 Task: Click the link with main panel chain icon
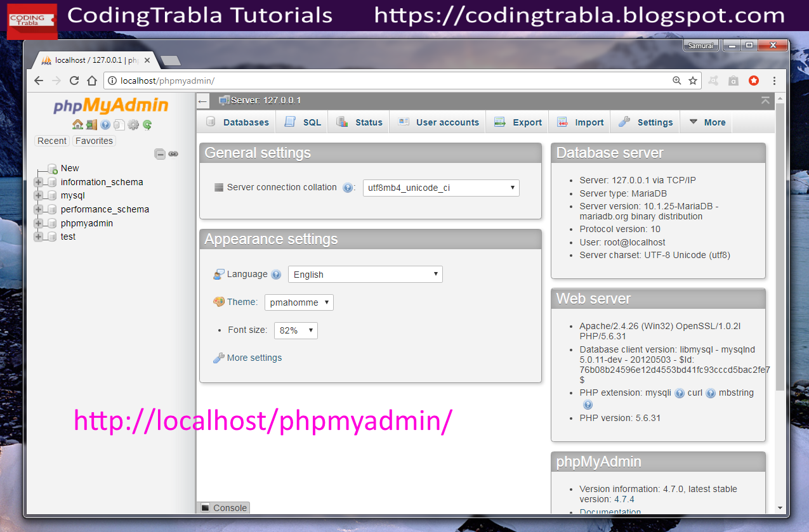pyautogui.click(x=173, y=154)
